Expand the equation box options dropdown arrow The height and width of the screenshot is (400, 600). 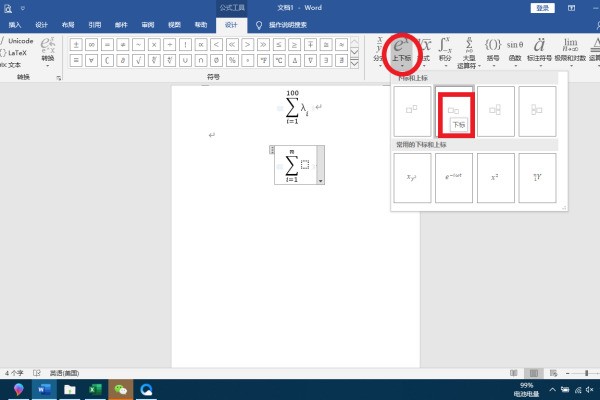coord(320,180)
